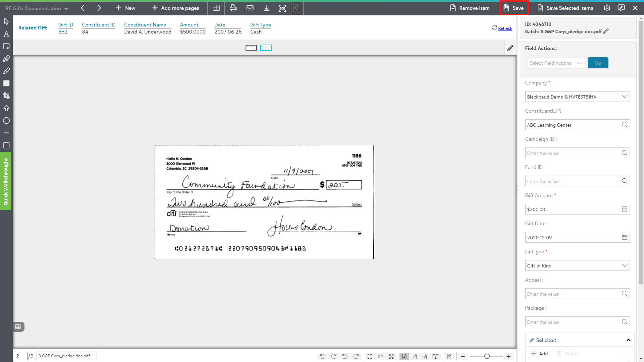Click the email envelope icon
644x362 pixels.
[250, 8]
